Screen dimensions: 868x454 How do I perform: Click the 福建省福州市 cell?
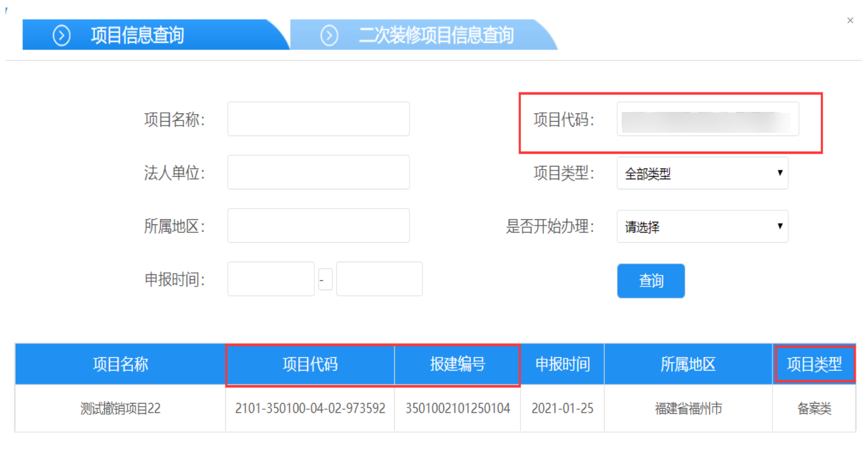(688, 408)
